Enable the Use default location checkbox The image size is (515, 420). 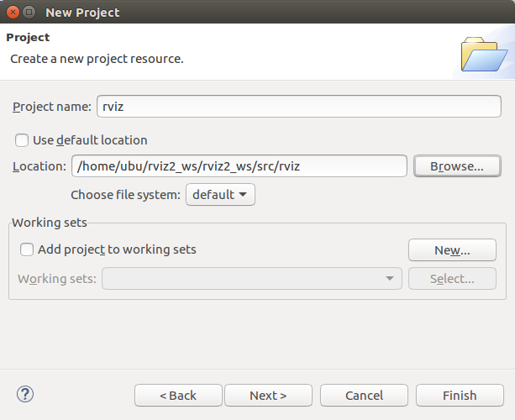coord(22,140)
